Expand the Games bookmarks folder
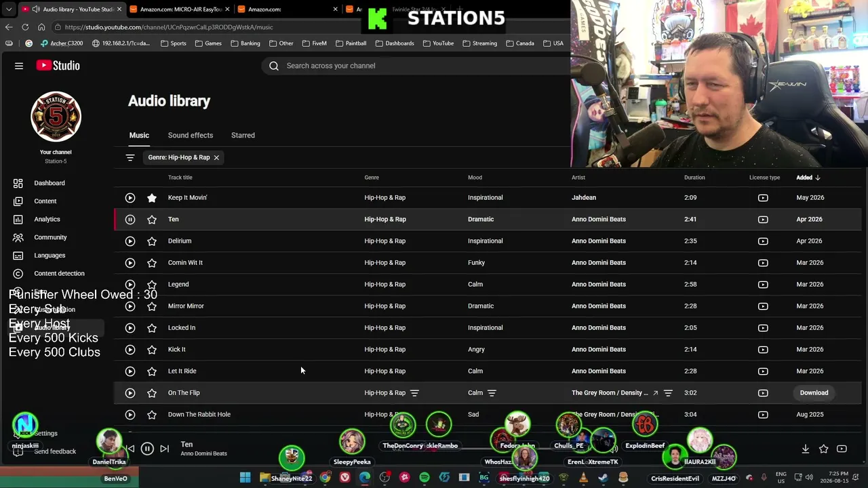The width and height of the screenshot is (868, 488). (208, 43)
